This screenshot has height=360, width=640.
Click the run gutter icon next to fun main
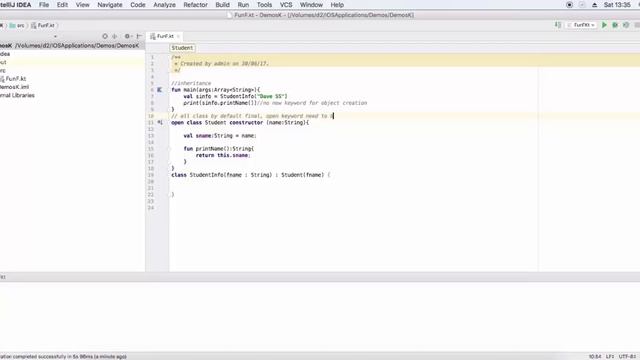(160, 90)
